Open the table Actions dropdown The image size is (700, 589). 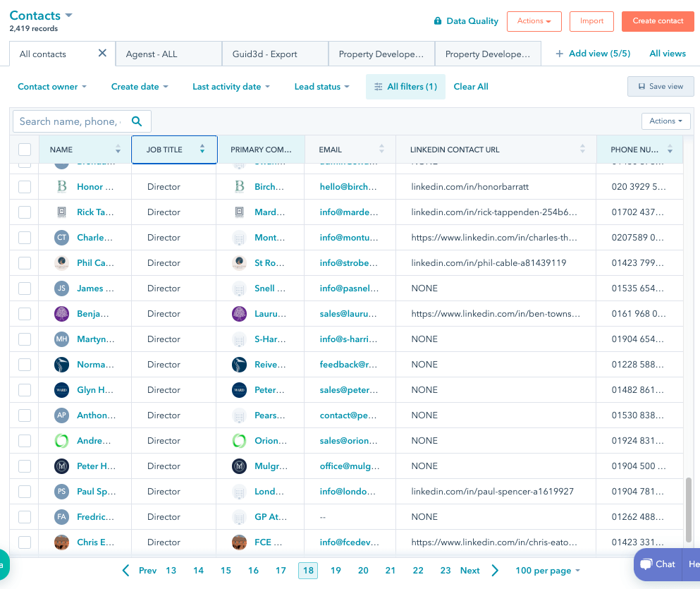pos(665,121)
